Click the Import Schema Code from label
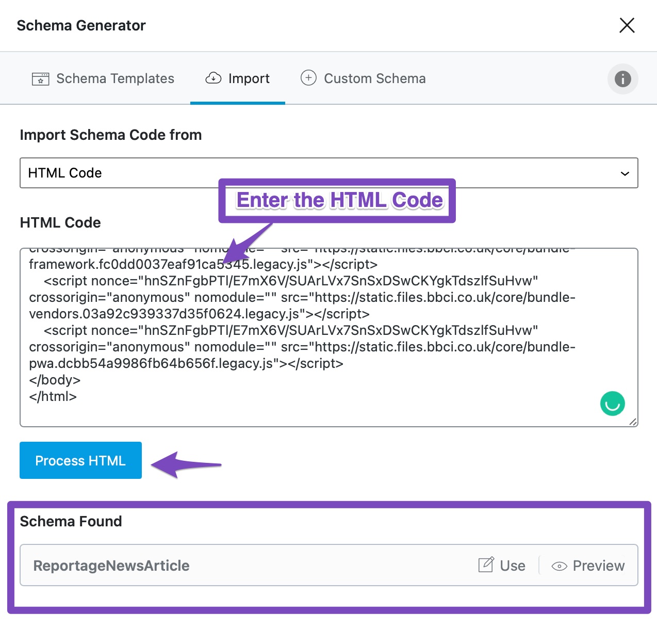This screenshot has height=644, width=657. pyautogui.click(x=111, y=135)
